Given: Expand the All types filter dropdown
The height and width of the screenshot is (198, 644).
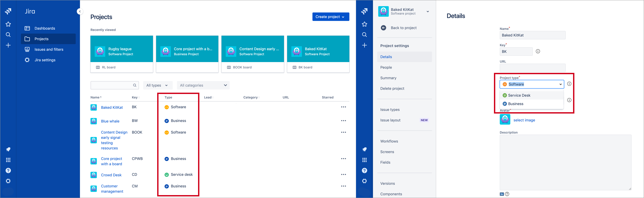Looking at the screenshot, I should tap(158, 85).
